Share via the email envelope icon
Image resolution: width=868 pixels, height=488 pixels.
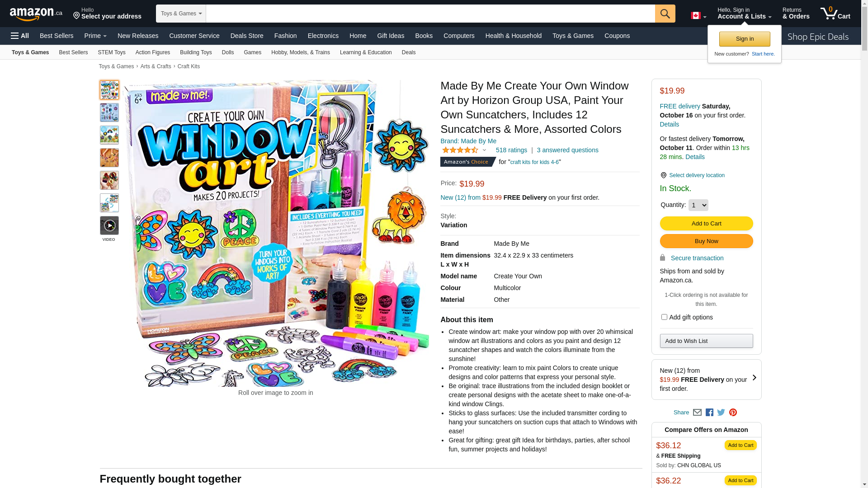(697, 413)
